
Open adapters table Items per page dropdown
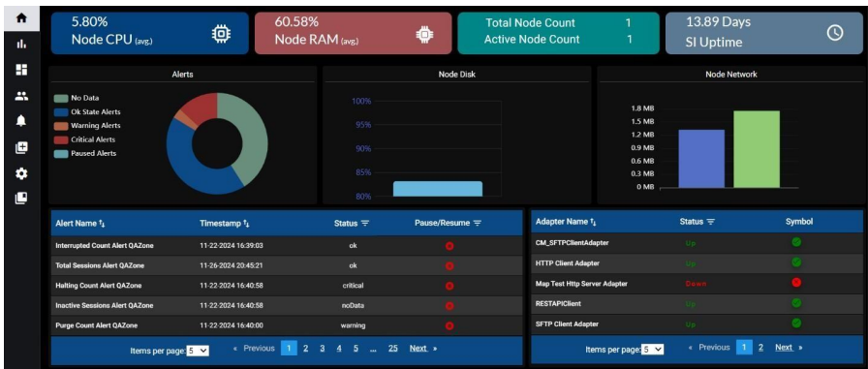click(652, 350)
